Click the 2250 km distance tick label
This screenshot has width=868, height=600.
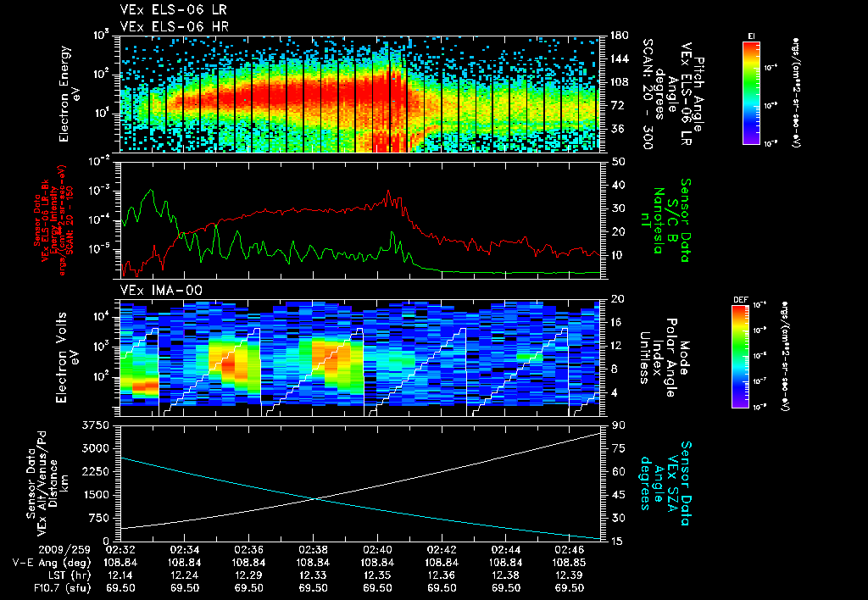coord(96,471)
